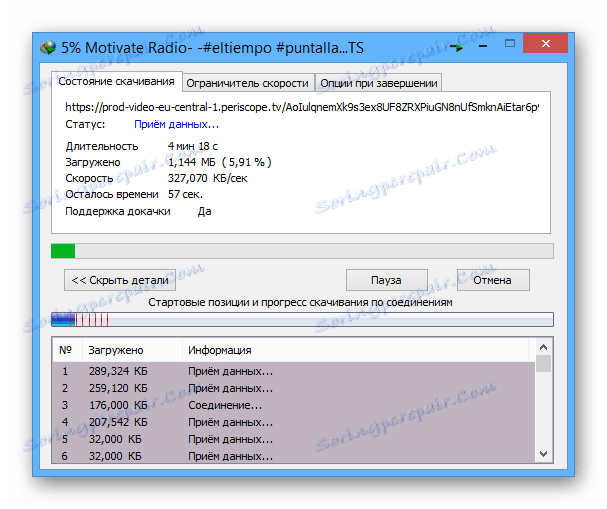Click the connections segment progress bar
The width and height of the screenshot is (607, 509).
[302, 319]
